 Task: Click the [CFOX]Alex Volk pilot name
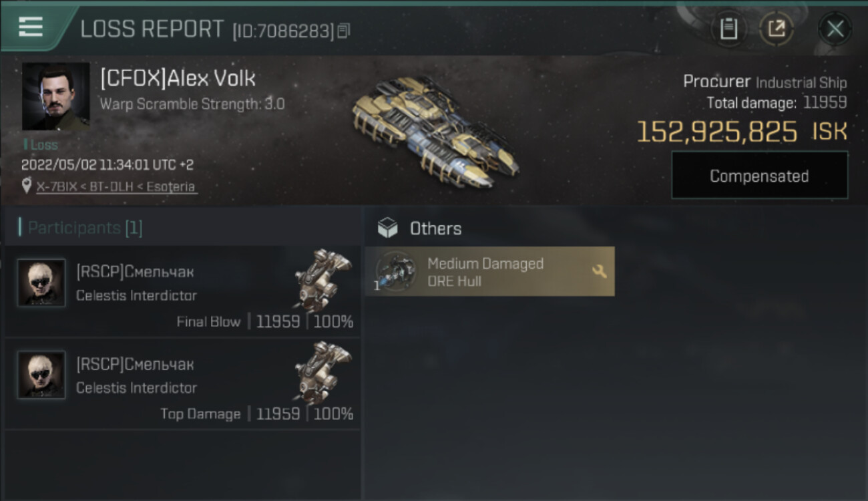(178, 78)
